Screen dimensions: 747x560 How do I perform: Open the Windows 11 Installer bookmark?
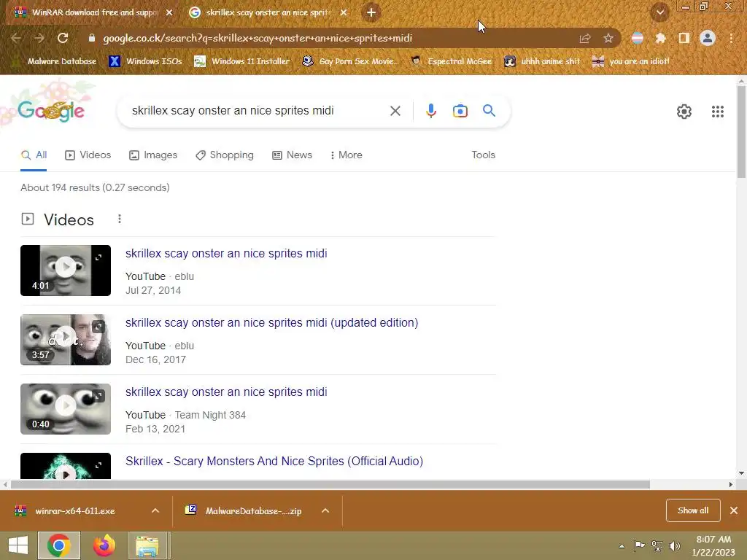pos(242,61)
